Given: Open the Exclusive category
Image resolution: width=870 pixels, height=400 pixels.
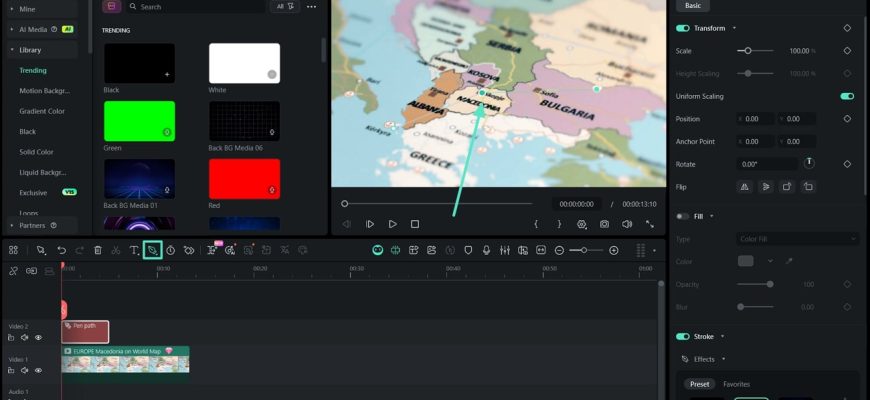Looking at the screenshot, I should 33,193.
